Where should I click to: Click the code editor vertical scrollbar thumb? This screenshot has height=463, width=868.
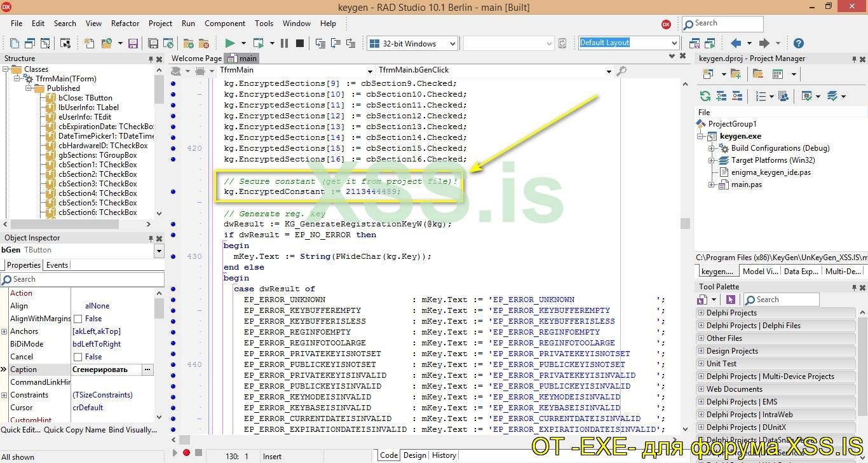685,223
